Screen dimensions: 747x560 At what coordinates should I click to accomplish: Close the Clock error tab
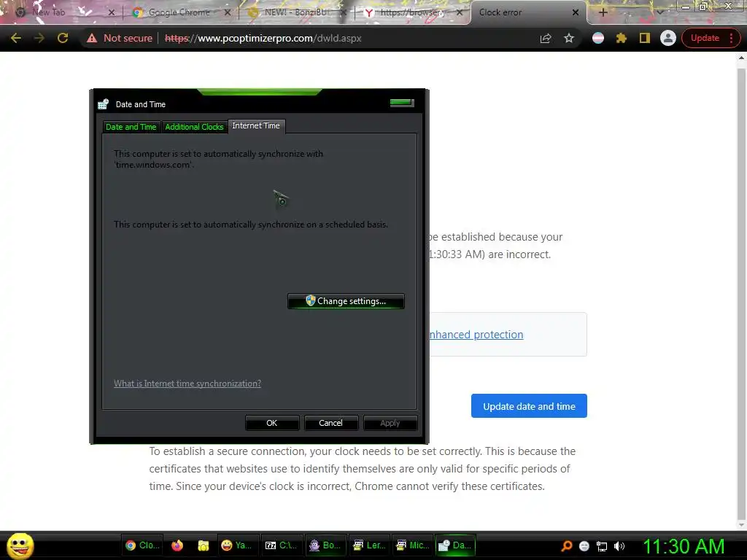tap(575, 12)
